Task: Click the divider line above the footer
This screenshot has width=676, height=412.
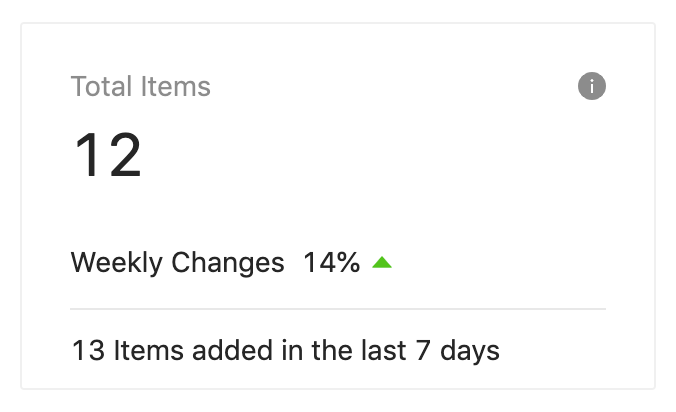Action: [338, 309]
